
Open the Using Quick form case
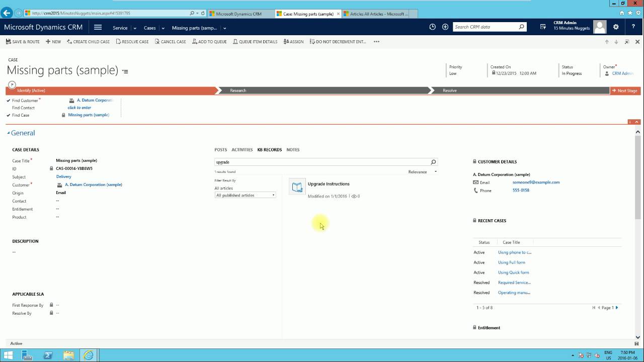pyautogui.click(x=513, y=273)
